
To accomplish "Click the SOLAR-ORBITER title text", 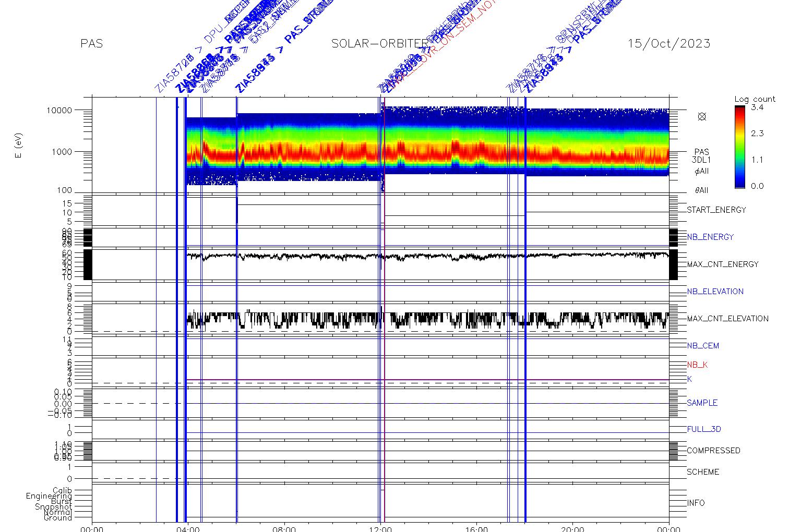I will pyautogui.click(x=379, y=43).
